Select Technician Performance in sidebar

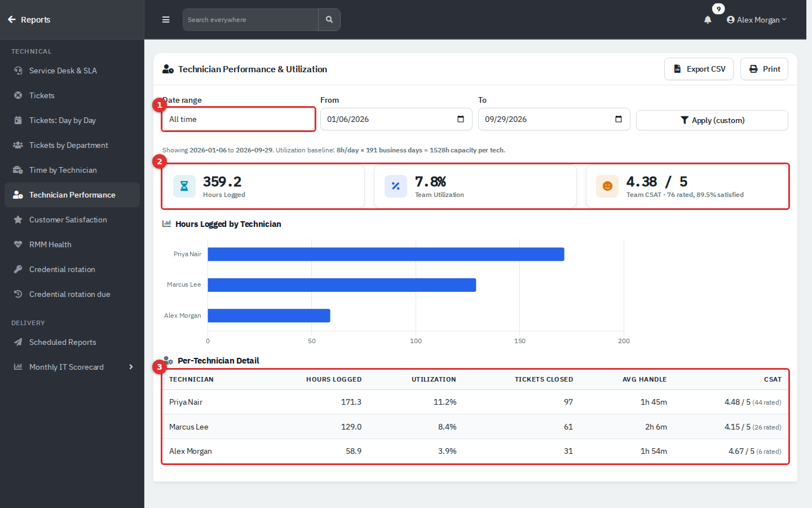72,195
